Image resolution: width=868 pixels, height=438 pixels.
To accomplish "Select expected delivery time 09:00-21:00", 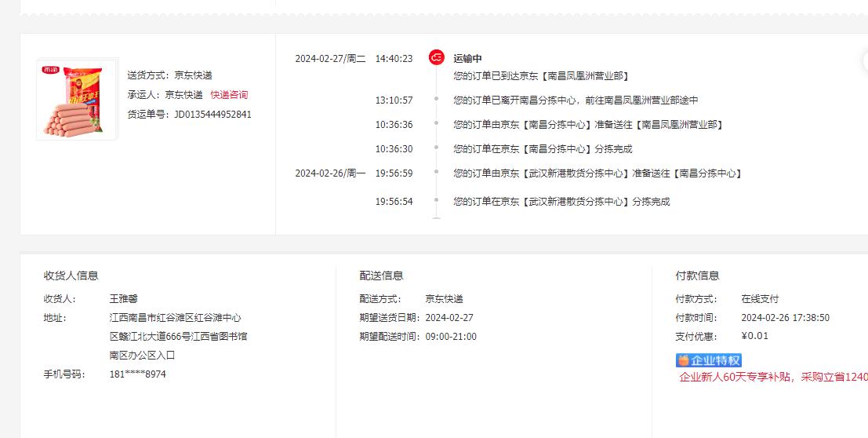I will (451, 337).
